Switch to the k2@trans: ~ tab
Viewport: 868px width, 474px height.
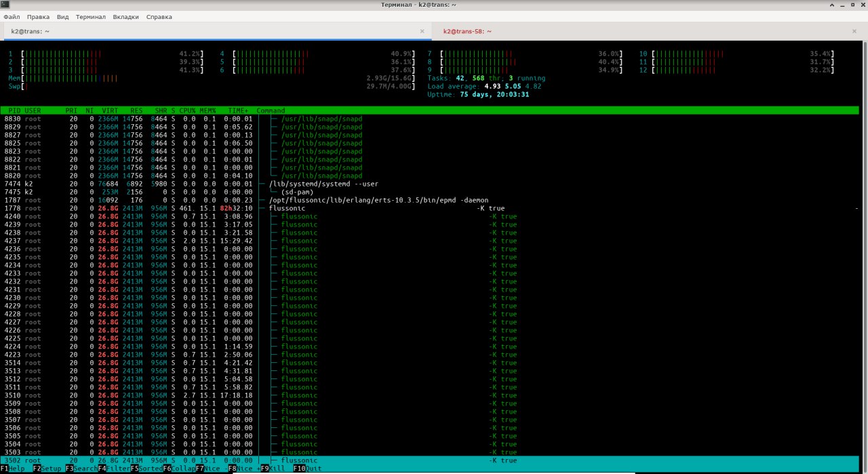pyautogui.click(x=216, y=31)
